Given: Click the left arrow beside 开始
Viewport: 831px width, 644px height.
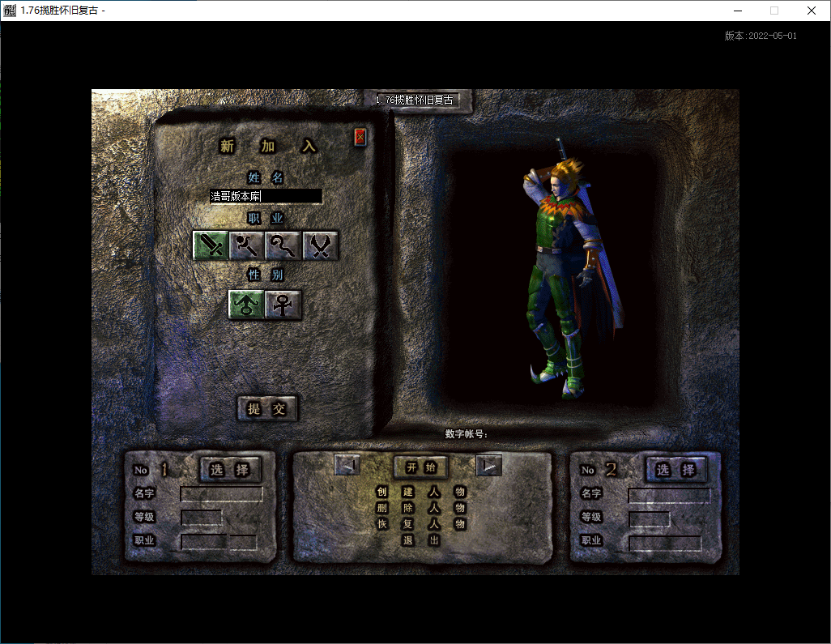Looking at the screenshot, I should coord(347,465).
